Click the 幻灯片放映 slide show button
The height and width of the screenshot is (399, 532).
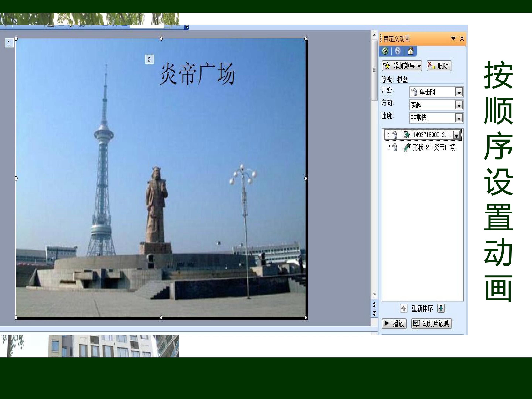click(x=432, y=324)
